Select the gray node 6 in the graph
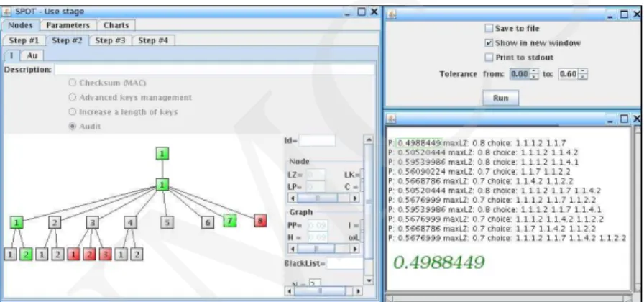The image size is (644, 302). pyautogui.click(x=208, y=223)
